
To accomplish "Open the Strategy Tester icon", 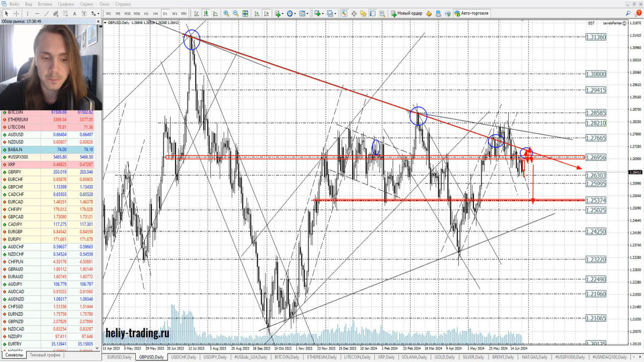I will coord(382,13).
